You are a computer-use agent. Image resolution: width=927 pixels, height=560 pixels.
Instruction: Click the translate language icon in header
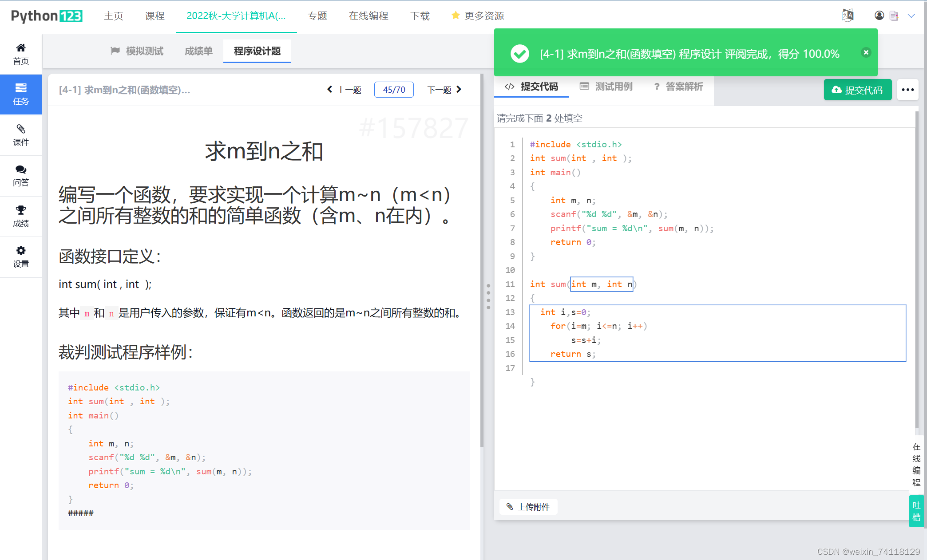[x=848, y=16]
